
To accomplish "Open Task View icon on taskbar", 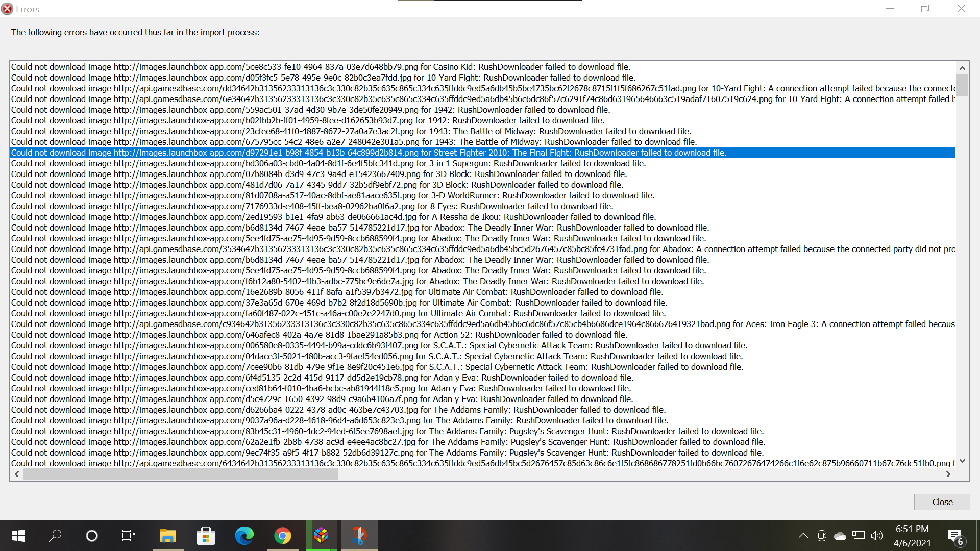I will tap(129, 536).
